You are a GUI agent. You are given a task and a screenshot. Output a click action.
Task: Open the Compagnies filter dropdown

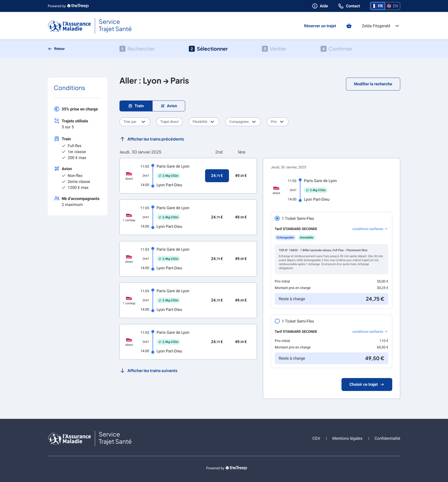243,122
